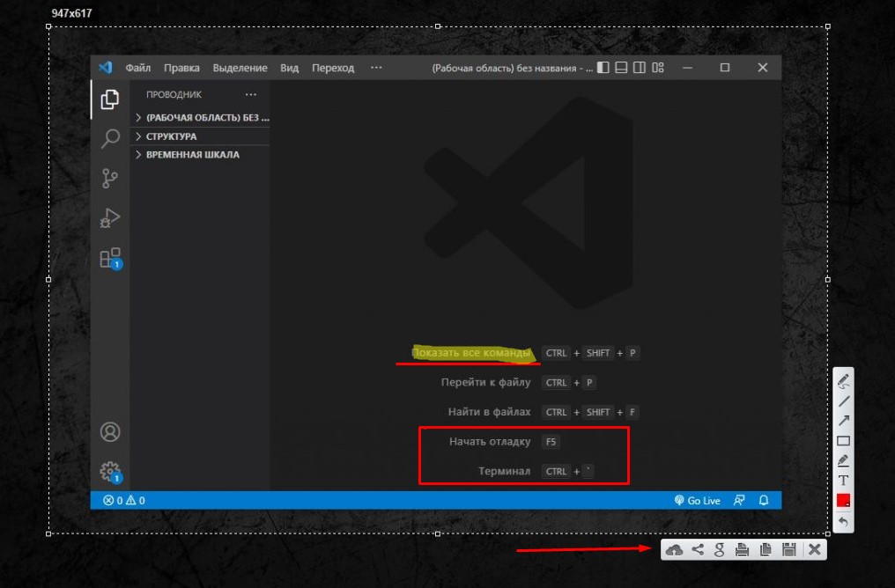Open the Переход menu
895x588 pixels.
tap(333, 67)
